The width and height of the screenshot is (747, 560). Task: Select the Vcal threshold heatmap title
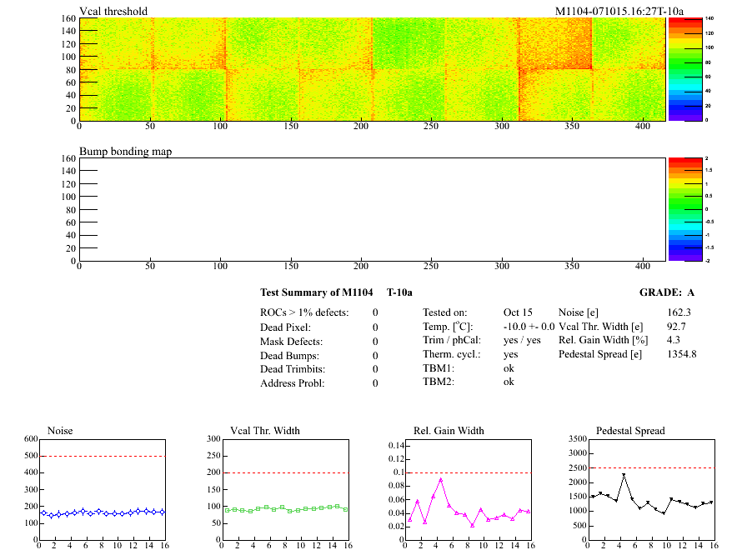pyautogui.click(x=113, y=11)
